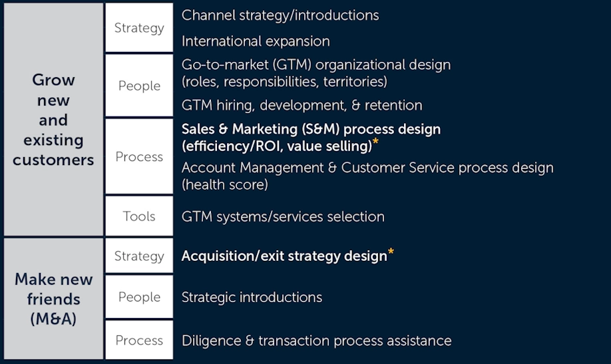Click 'Diligence & transaction process assistance'

(x=316, y=341)
